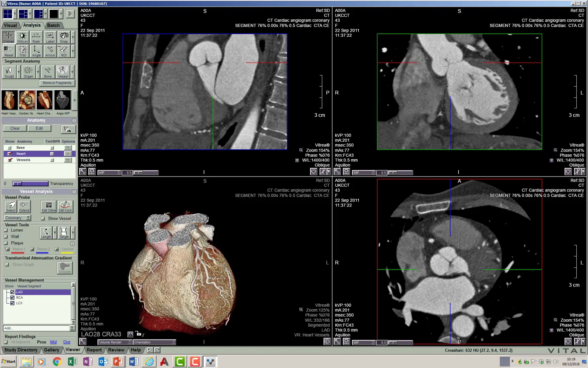The height and width of the screenshot is (368, 588).
Task: Select the Length vessel tool
Action: click(x=46, y=233)
